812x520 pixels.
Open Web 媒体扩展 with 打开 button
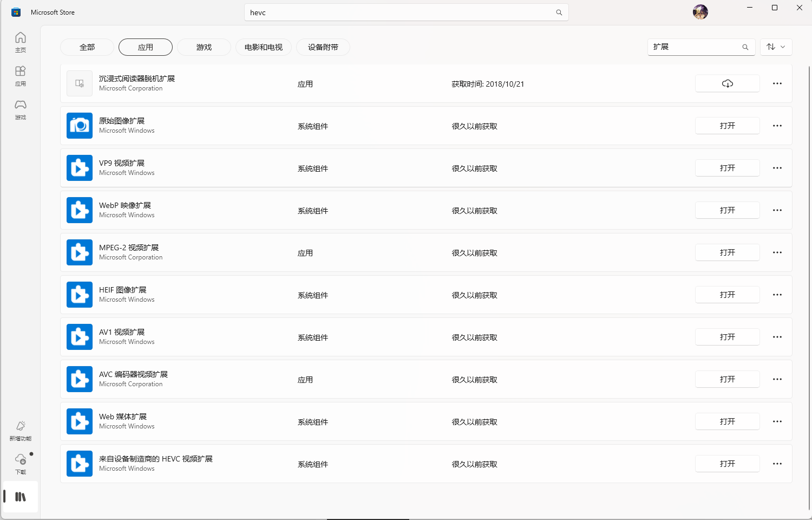[728, 421]
